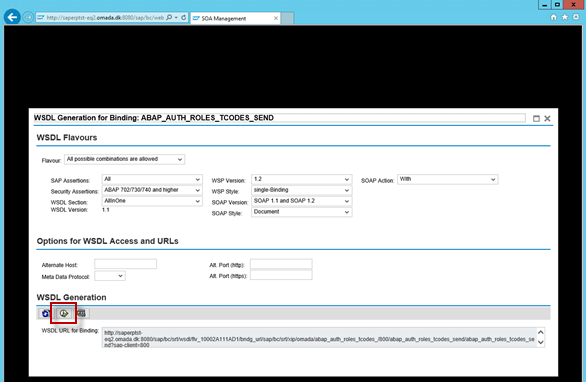Image resolution: width=586 pixels, height=382 pixels.
Task: Restore the browser window size
Action: [x=557, y=4]
